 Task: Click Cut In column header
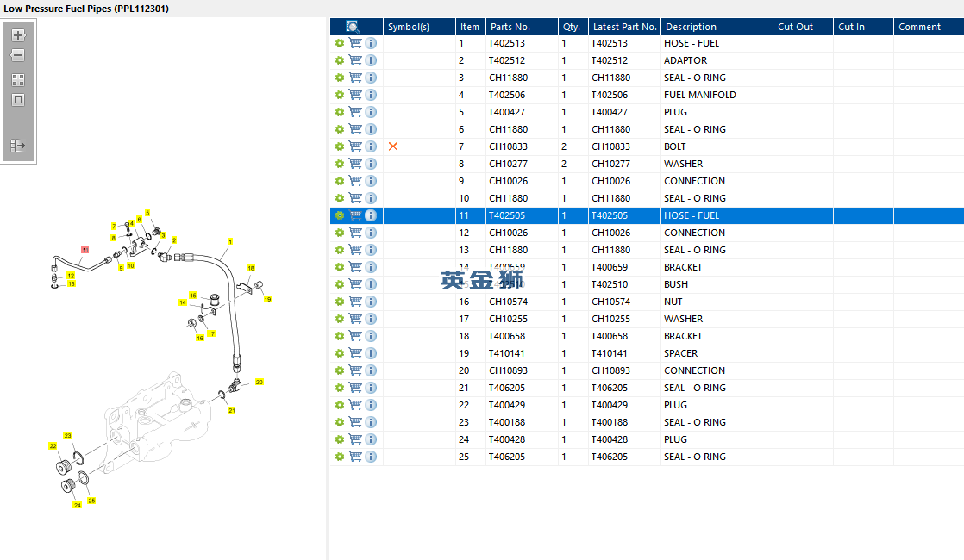[863, 27]
